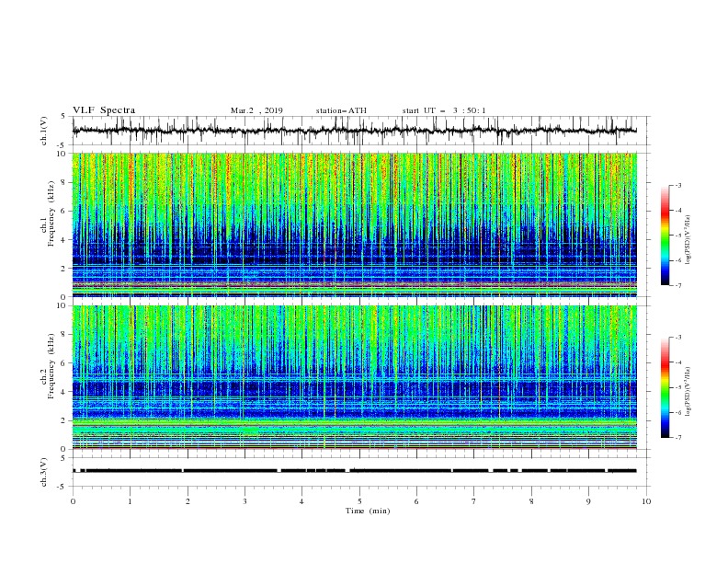Click the 'ch.1 Frequency (kHz)' axis label
This screenshot has height=563, width=728.
coord(48,213)
